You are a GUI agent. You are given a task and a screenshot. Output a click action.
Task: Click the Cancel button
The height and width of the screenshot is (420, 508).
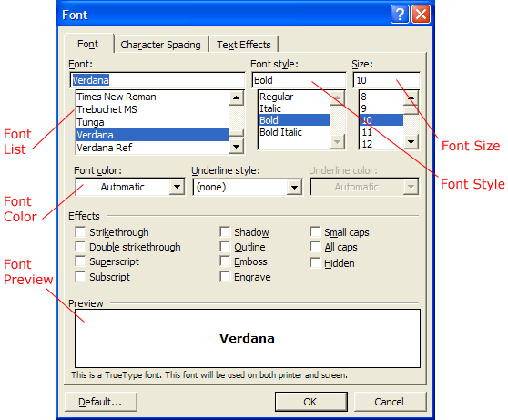tap(390, 402)
